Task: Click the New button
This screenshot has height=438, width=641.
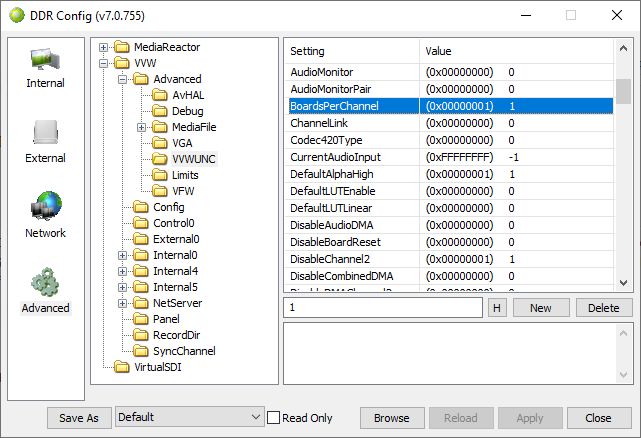Action: (541, 308)
